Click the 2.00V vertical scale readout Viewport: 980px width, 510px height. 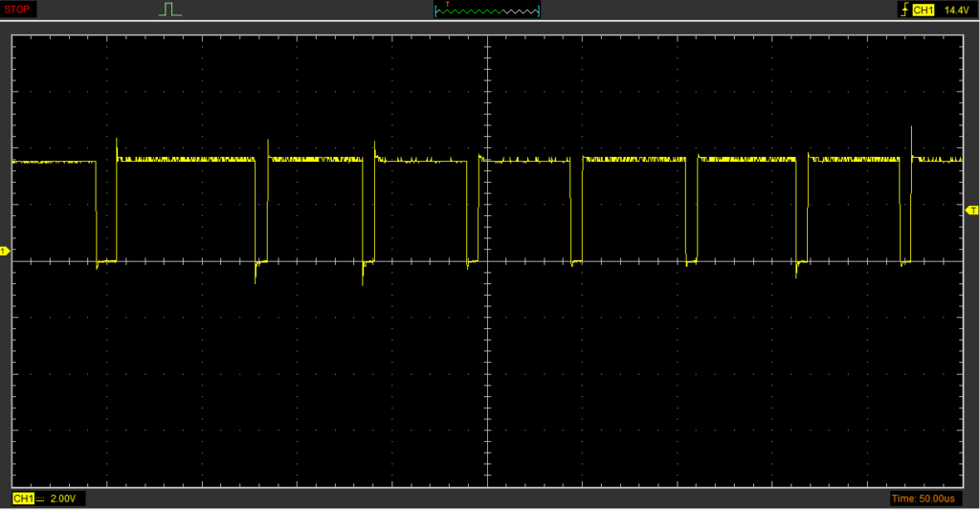pos(62,499)
